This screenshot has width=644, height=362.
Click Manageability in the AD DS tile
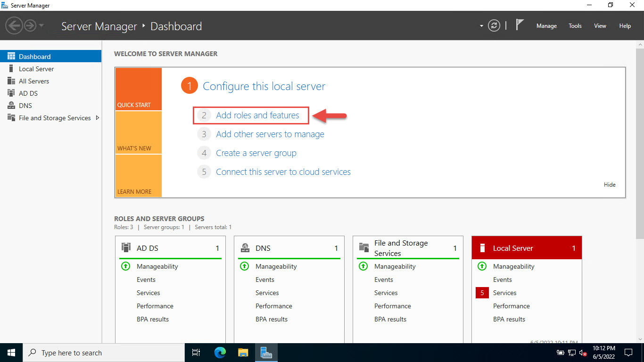(x=157, y=266)
